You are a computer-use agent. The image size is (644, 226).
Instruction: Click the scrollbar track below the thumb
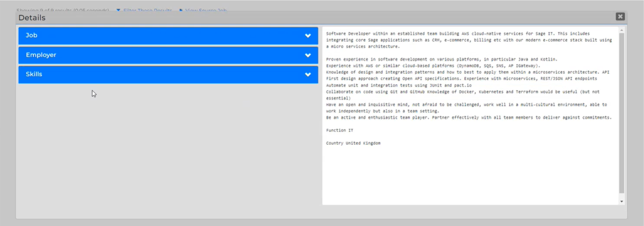[621, 196]
